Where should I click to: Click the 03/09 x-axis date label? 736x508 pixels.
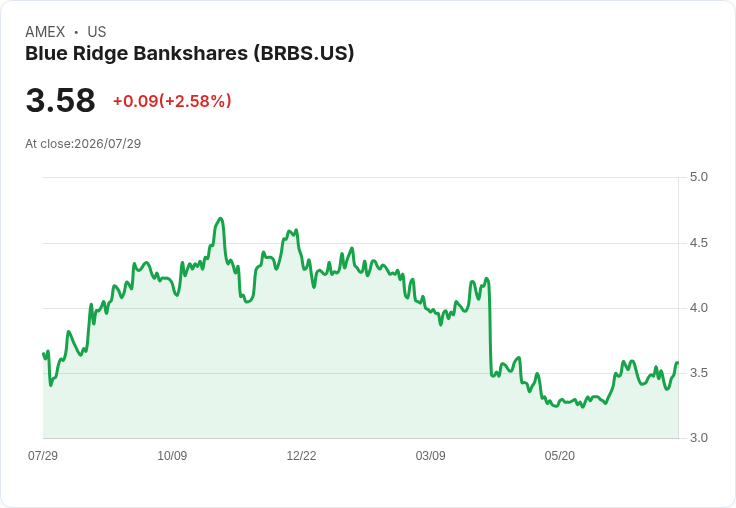[430, 456]
